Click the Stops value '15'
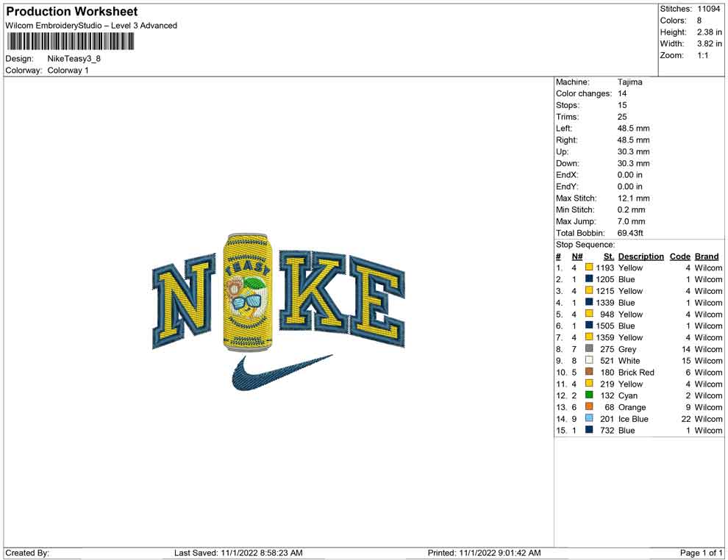The height and width of the screenshot is (560, 728). point(622,105)
